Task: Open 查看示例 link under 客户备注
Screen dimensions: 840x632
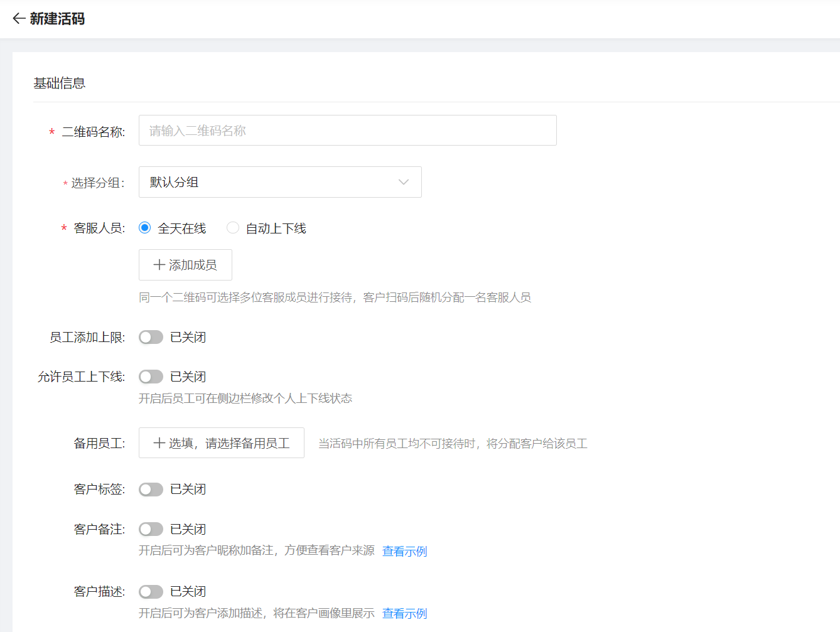Action: (405, 551)
